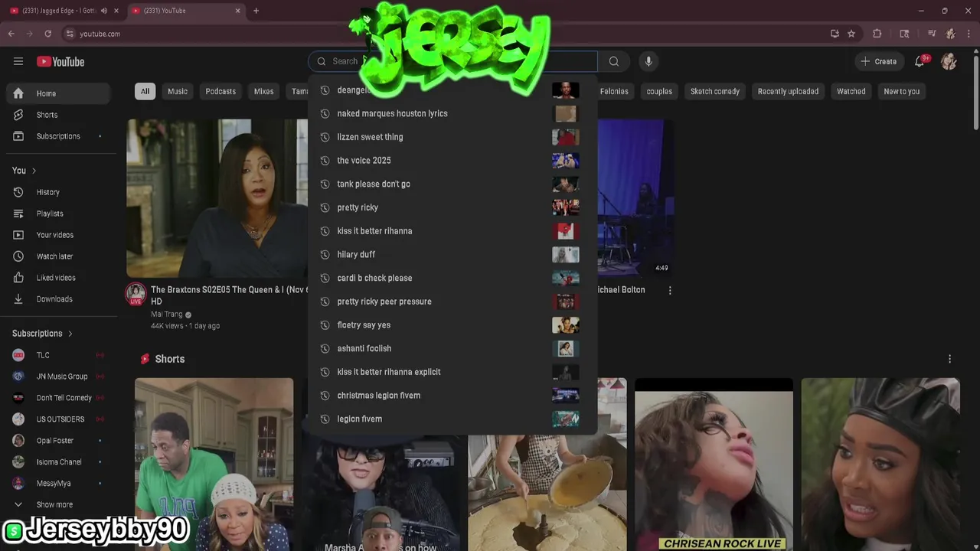This screenshot has height=551, width=980.
Task: Open Playlists in the sidebar
Action: coord(59,214)
